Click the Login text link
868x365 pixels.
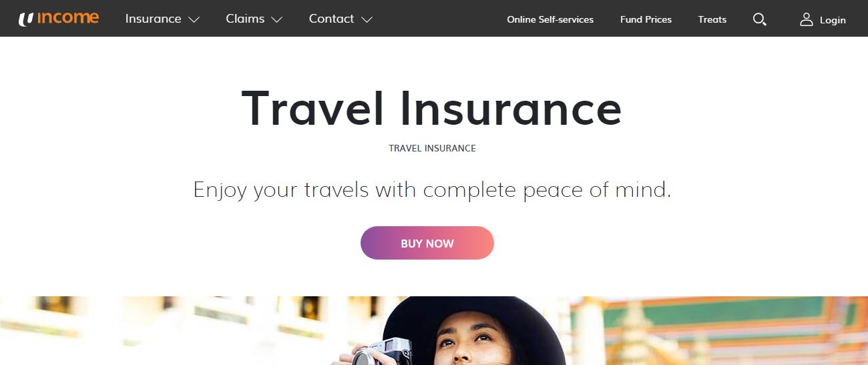(833, 20)
